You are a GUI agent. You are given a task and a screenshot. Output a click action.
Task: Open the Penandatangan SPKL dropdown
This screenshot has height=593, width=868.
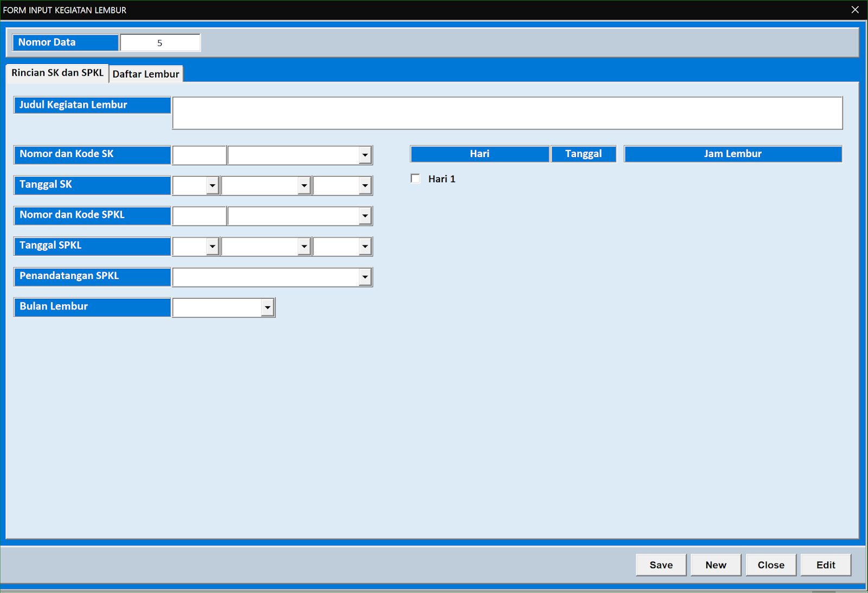click(x=365, y=277)
